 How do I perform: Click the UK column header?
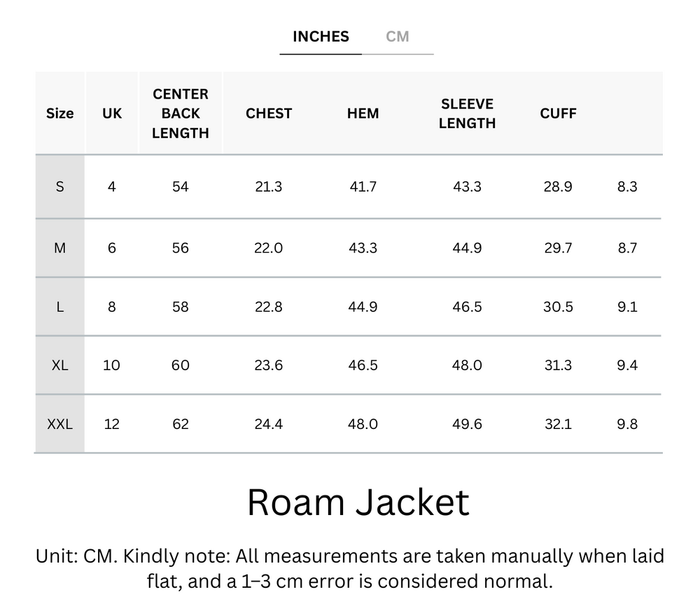[111, 113]
